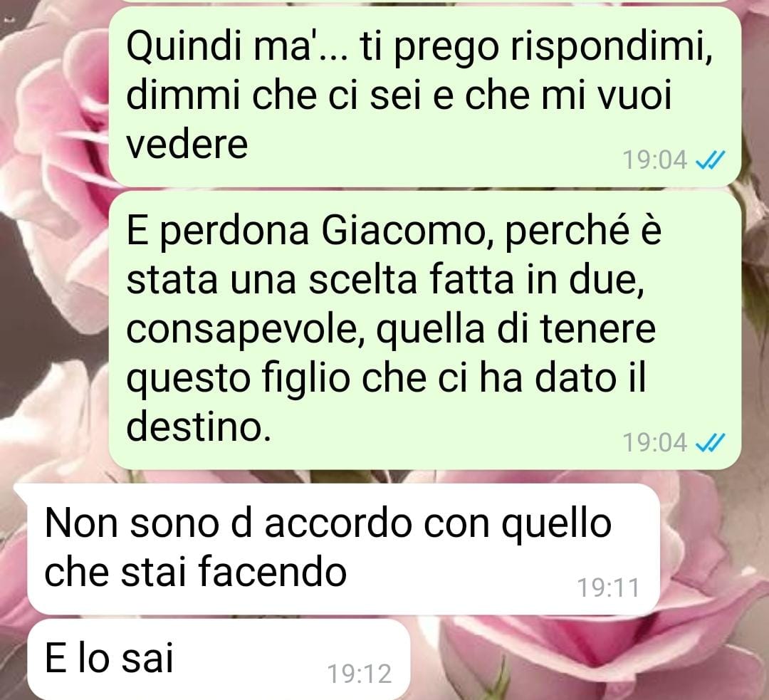Click the word 'destino.' in the sent message

[x=199, y=427]
